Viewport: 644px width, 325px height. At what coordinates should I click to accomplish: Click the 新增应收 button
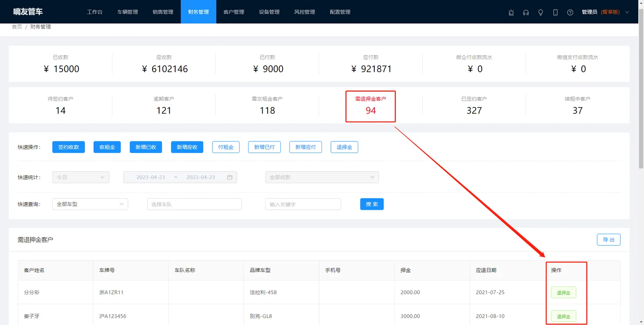coord(187,147)
